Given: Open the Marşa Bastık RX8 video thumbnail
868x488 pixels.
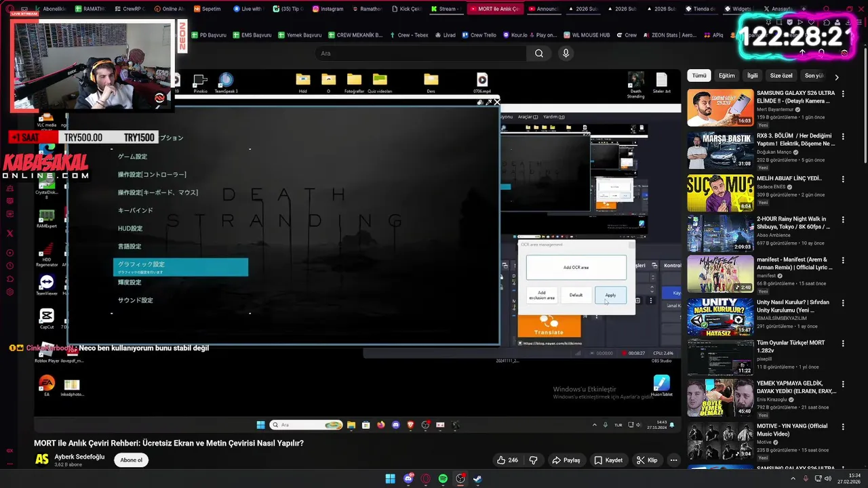Looking at the screenshot, I should coord(720,150).
